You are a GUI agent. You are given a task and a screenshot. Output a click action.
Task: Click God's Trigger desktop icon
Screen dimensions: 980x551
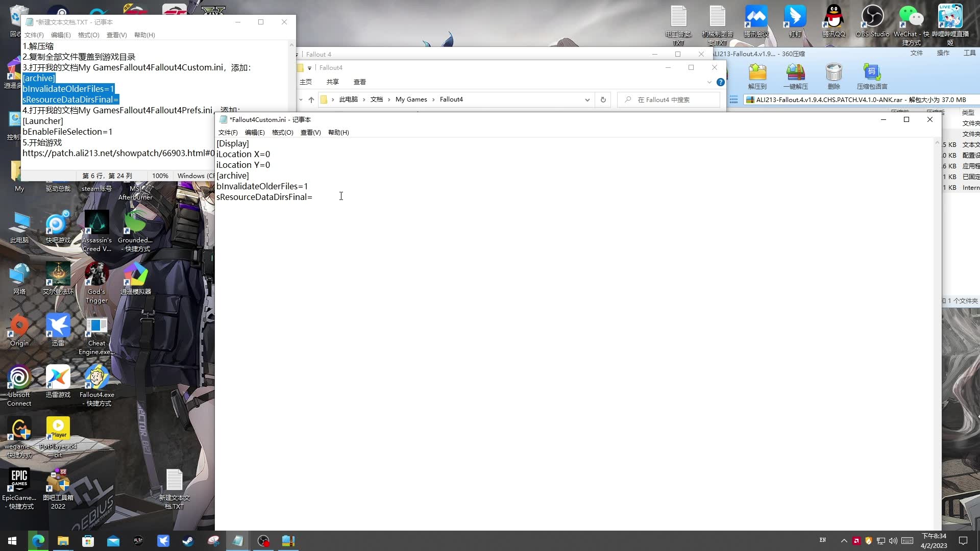click(x=97, y=283)
